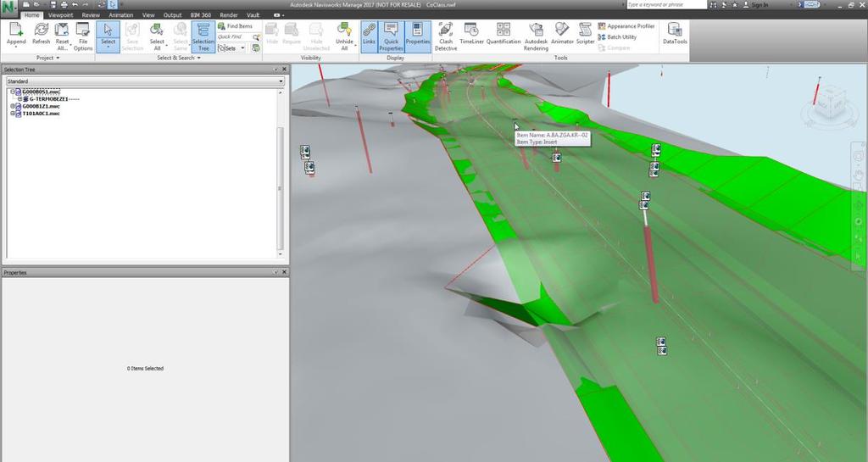Close the Properties panel

point(285,272)
